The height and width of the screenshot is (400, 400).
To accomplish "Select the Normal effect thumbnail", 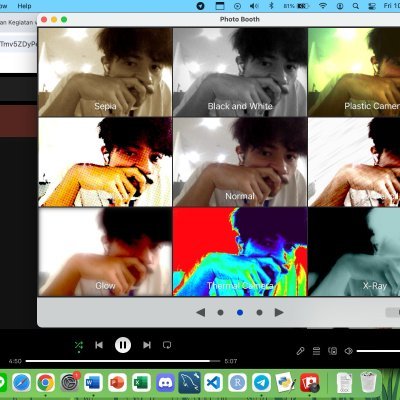I will pyautogui.click(x=240, y=162).
